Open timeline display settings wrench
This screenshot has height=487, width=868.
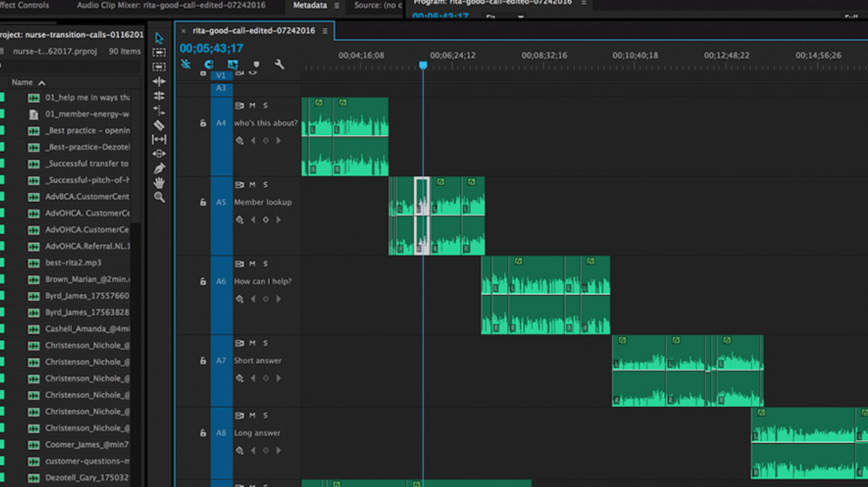(279, 65)
